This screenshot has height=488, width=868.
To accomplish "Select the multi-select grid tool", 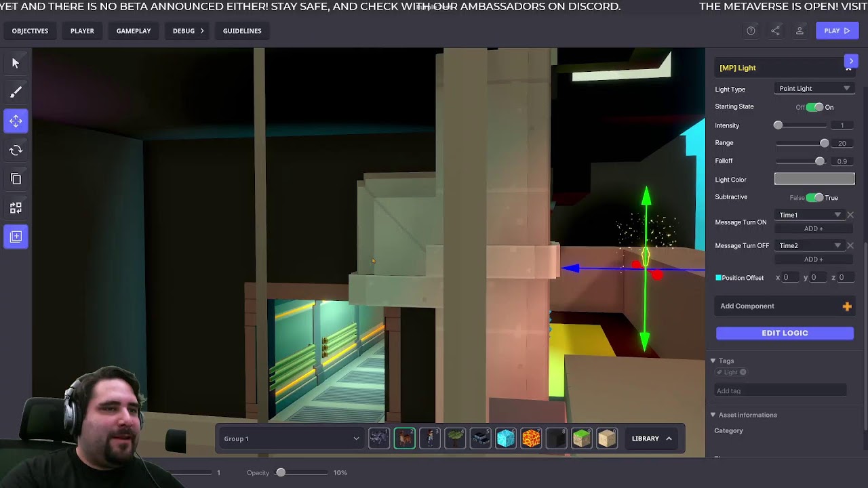I will [16, 207].
